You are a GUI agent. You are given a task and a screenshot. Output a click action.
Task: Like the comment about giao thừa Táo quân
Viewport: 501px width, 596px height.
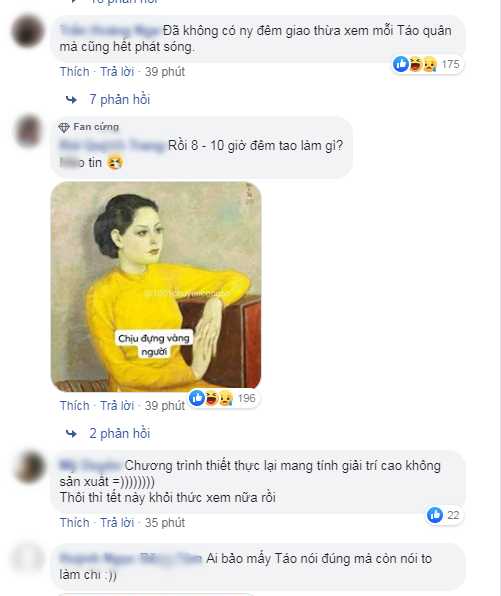(x=75, y=72)
